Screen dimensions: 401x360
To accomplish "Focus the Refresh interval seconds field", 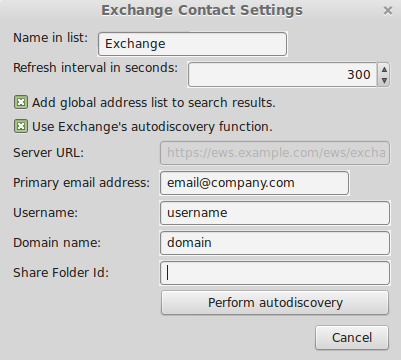I will (282, 74).
